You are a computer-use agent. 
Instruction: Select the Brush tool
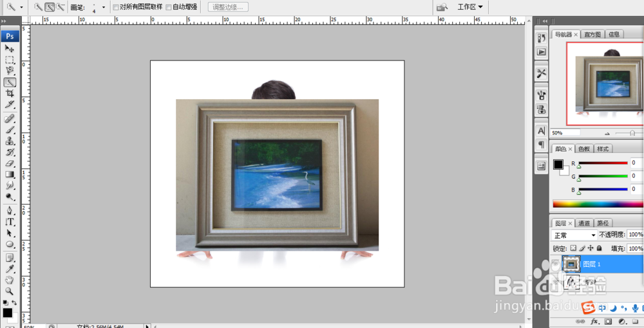point(10,131)
